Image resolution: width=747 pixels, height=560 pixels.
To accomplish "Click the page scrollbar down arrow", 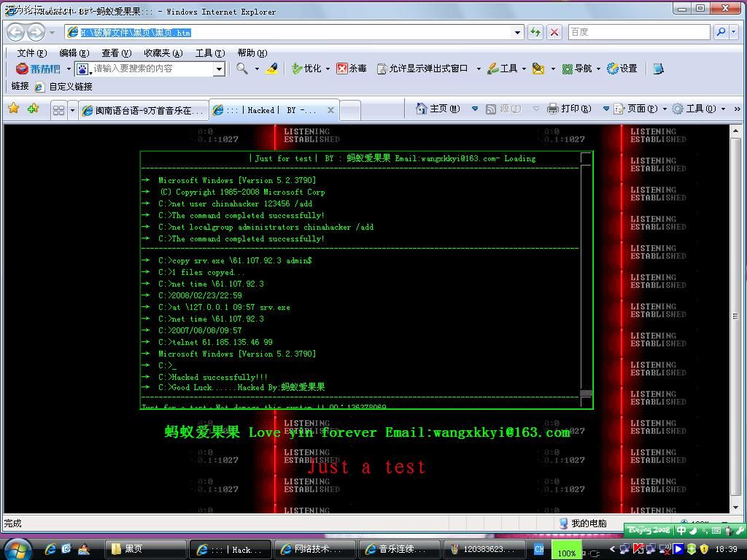I will coord(735,507).
